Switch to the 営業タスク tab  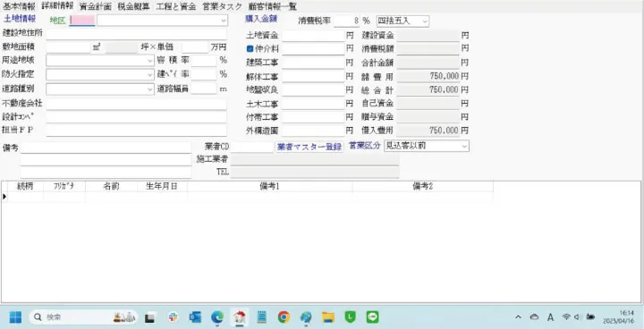point(222,6)
